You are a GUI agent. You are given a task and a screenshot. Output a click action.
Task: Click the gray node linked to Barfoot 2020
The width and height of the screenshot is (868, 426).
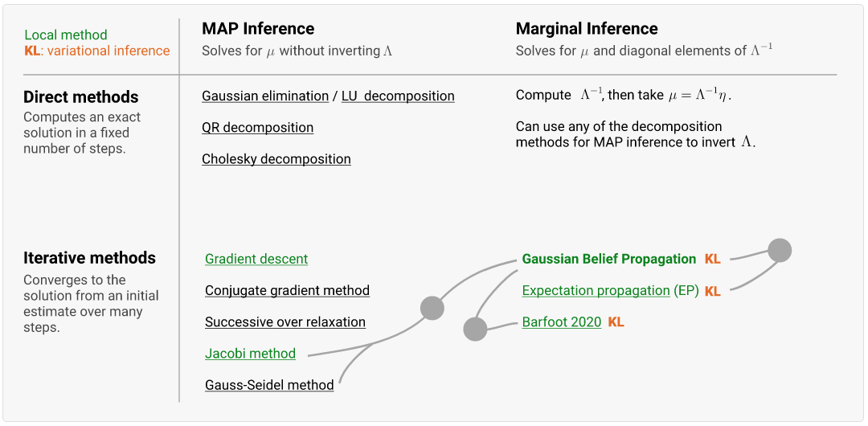[x=475, y=329]
